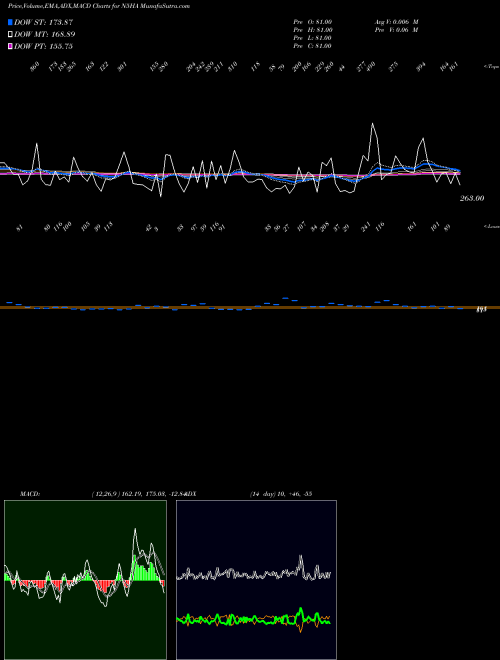Screen dimensions: 500x660
Task: Click the Pre O: 81.00 value
Action: tap(313, 22)
